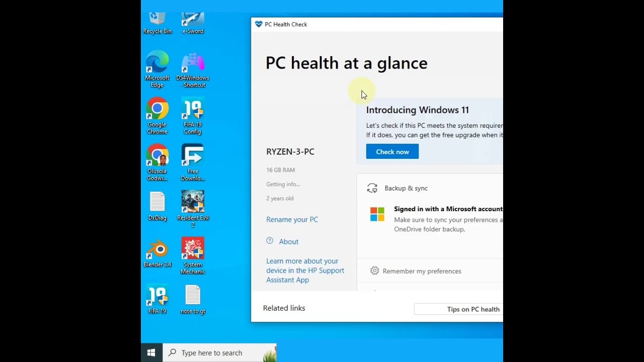The height and width of the screenshot is (362, 644).
Task: Click the Windows Start button
Action: coord(151,353)
